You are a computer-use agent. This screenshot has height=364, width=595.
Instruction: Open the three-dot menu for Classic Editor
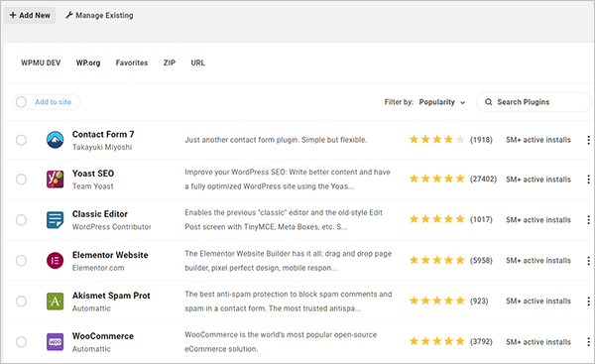tap(588, 220)
